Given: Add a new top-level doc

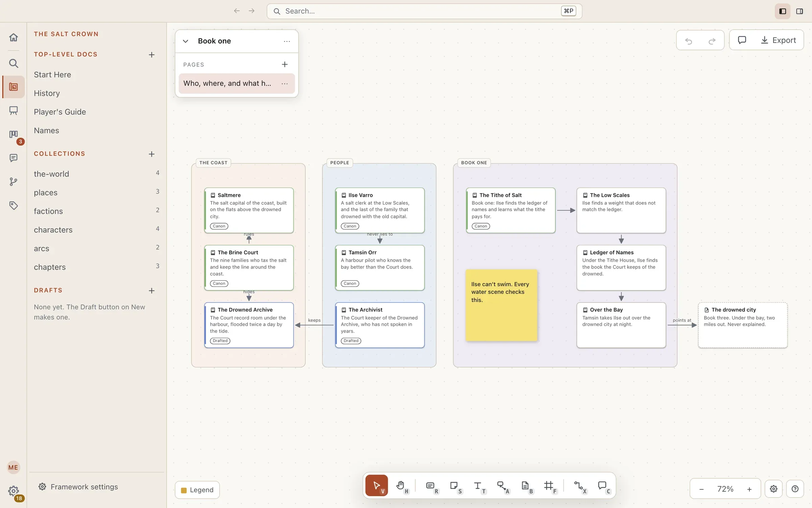Looking at the screenshot, I should [152, 55].
